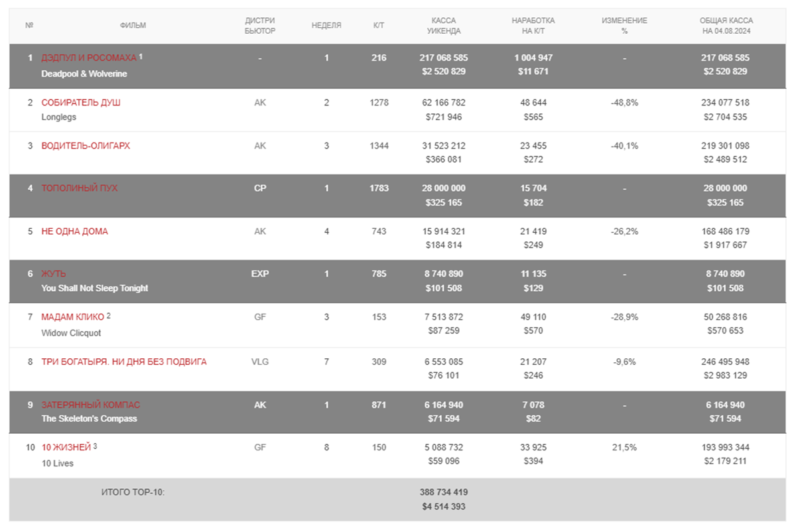Viewport: 796px width, 532px height.
Task: Click the ОБЩАЯ КАССА column header
Action: pyautogui.click(x=726, y=26)
